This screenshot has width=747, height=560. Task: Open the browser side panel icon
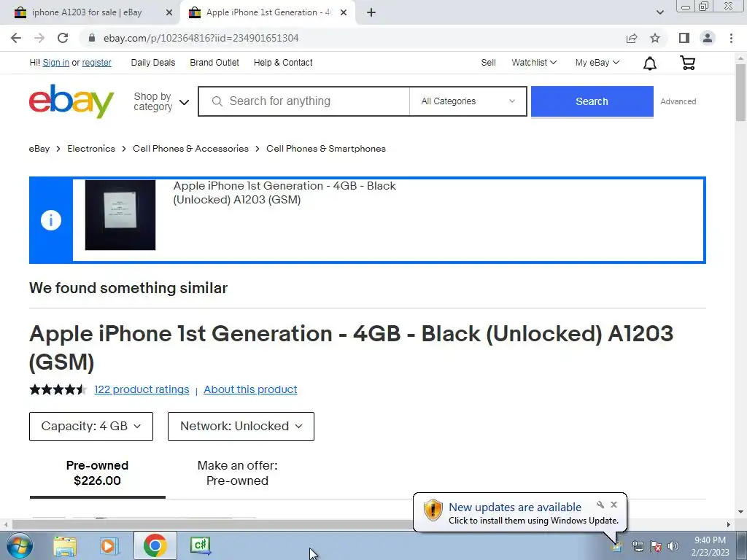(684, 38)
